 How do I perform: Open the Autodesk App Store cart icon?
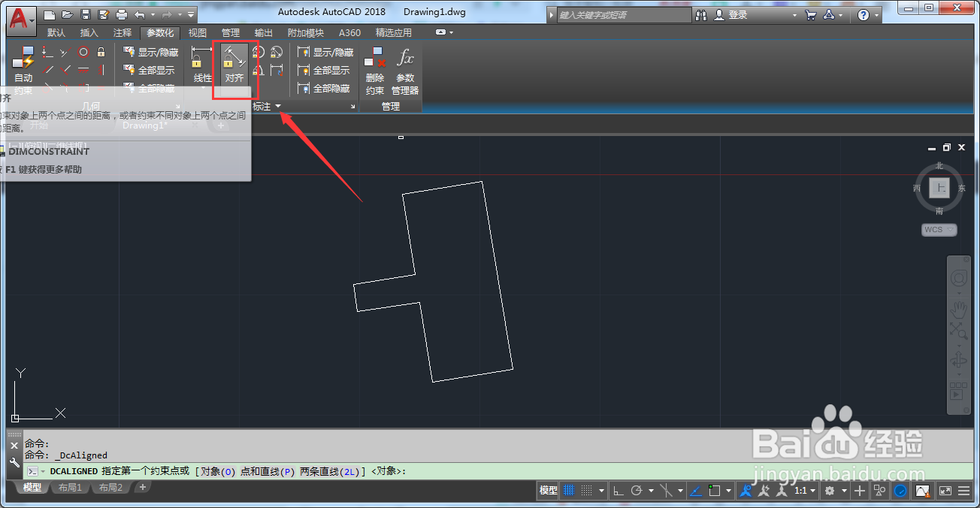[810, 14]
